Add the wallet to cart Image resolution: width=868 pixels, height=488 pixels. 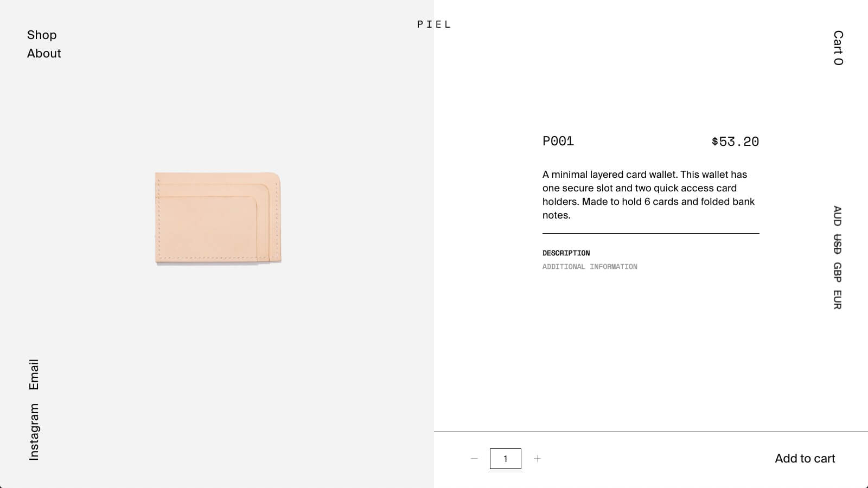[x=805, y=459]
